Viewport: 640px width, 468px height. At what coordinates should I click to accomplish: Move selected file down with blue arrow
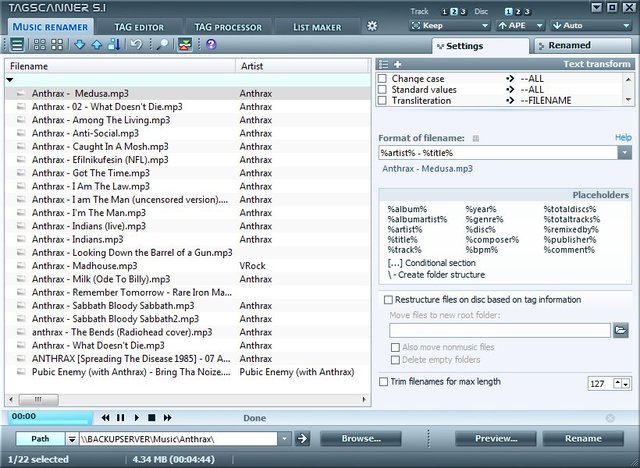pyautogui.click(x=80, y=44)
